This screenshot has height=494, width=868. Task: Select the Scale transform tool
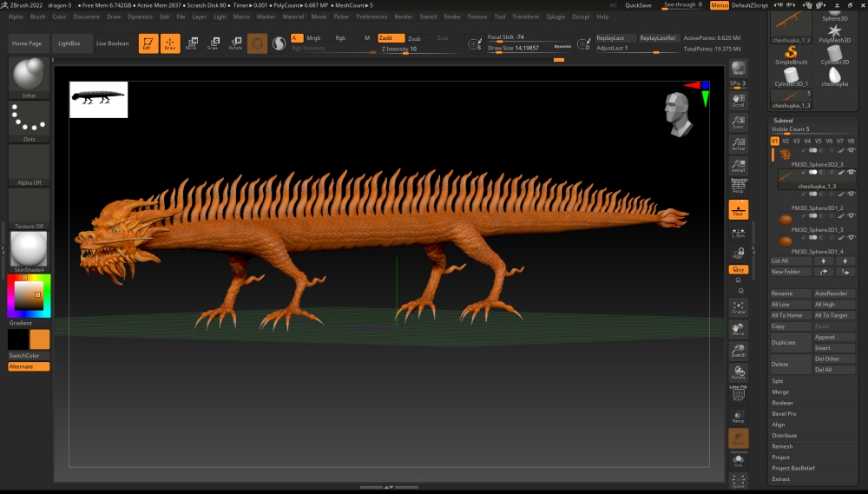click(214, 43)
